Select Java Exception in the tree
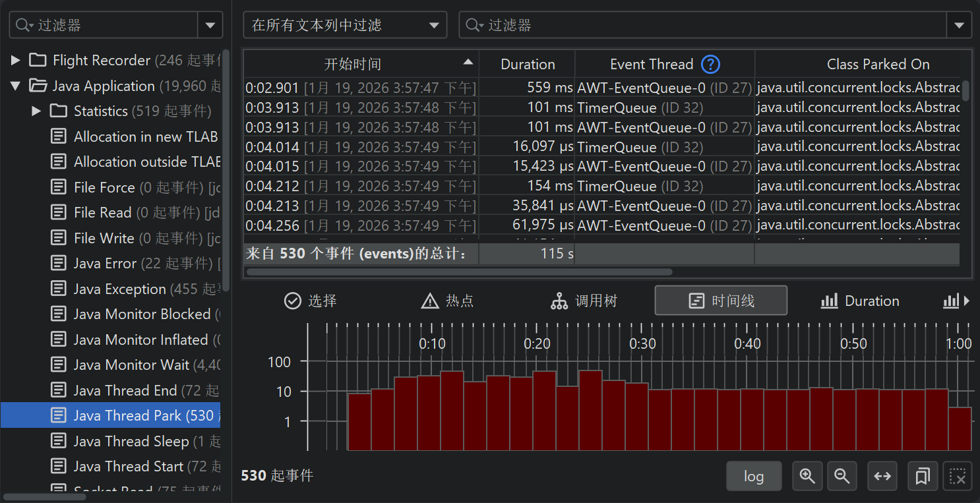 coord(135,289)
